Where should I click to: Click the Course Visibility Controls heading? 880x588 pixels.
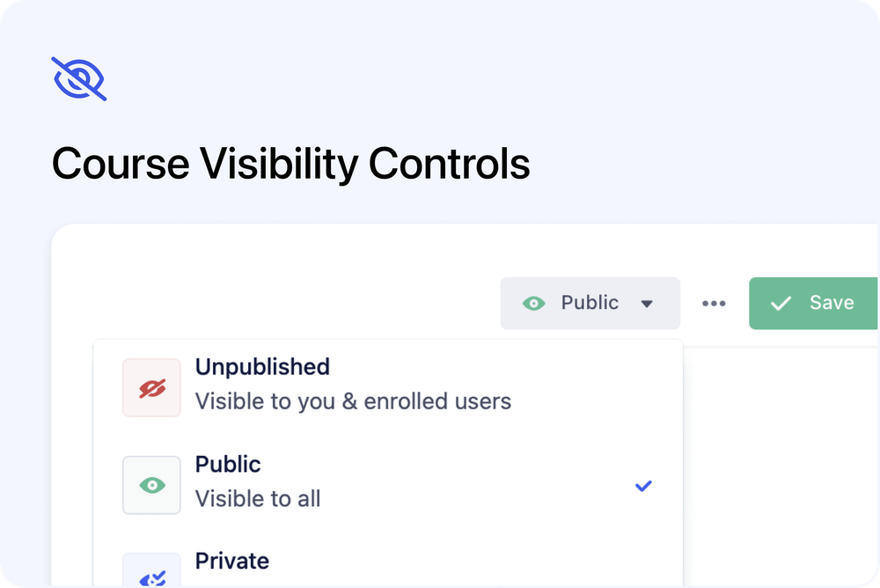291,164
